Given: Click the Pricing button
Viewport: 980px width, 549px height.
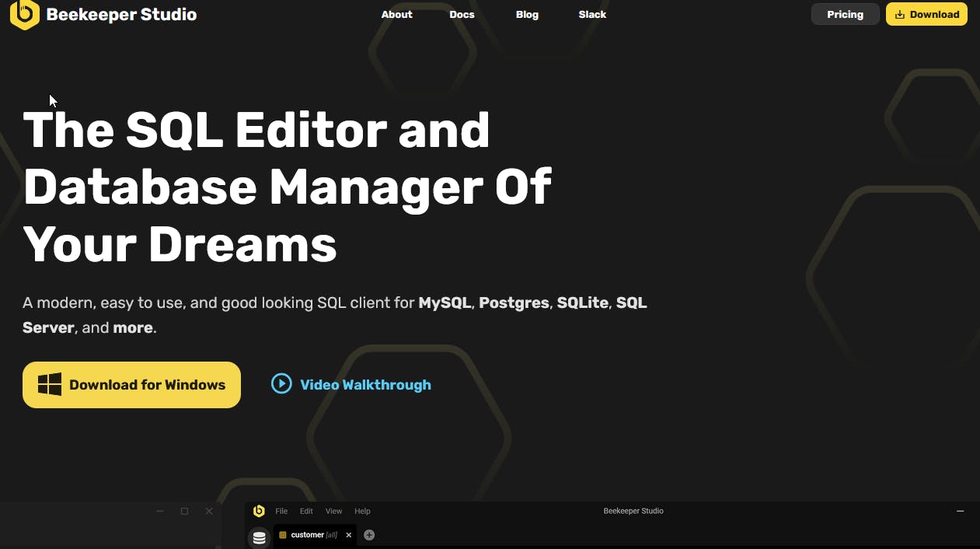Looking at the screenshot, I should click(x=845, y=14).
